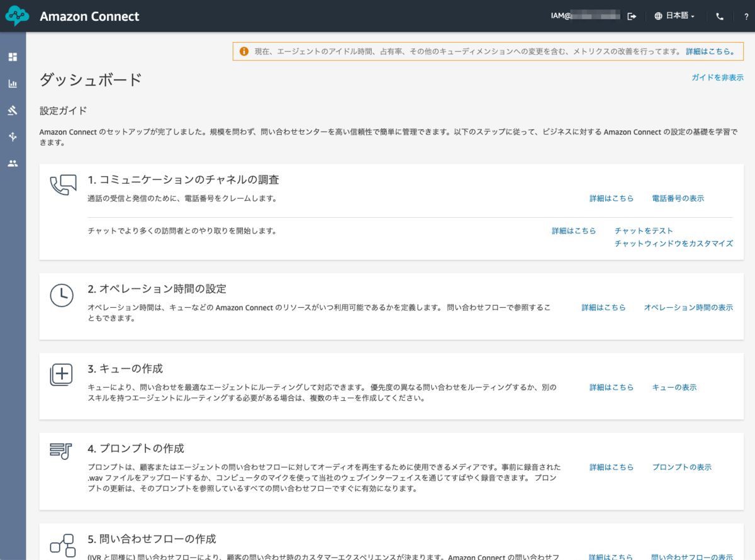The width and height of the screenshot is (755, 560).
Task: Click the 設定ガイド subheading
Action: 63,111
